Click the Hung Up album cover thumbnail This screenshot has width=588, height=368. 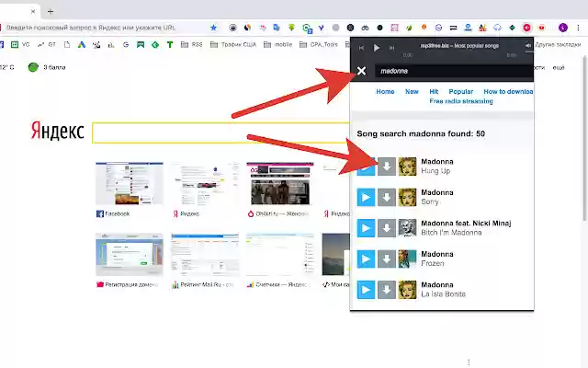click(x=407, y=167)
